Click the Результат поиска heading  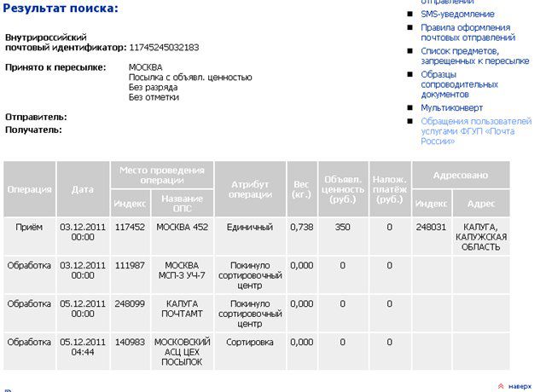61,8
